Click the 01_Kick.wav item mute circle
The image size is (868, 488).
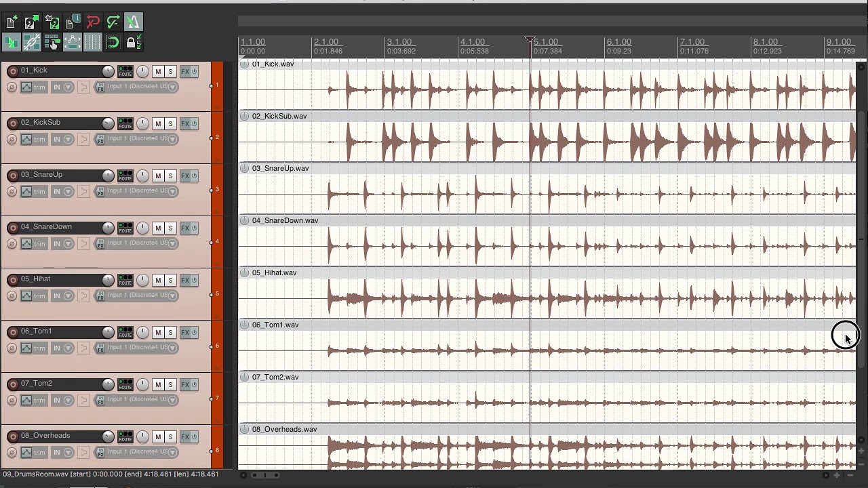tap(245, 64)
